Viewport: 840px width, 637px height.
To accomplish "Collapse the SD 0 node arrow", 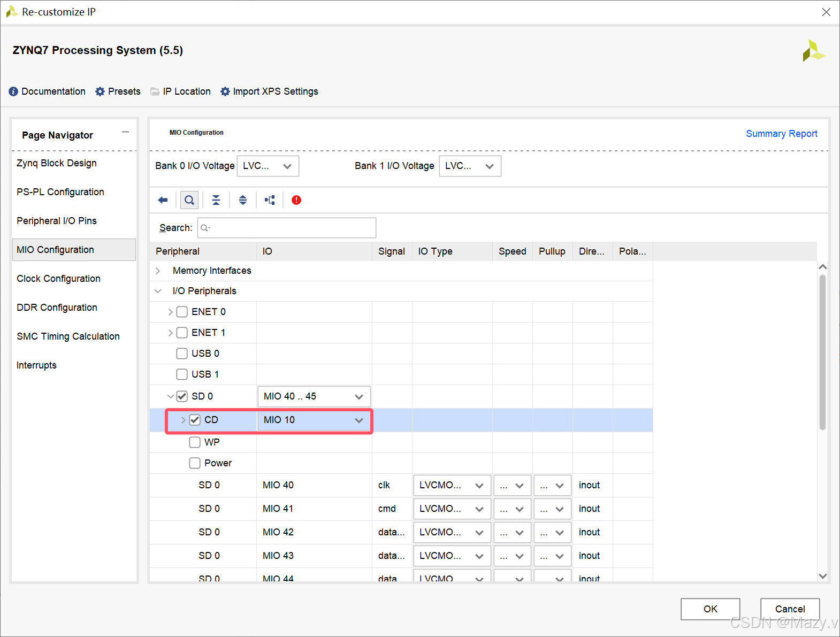I will click(170, 396).
